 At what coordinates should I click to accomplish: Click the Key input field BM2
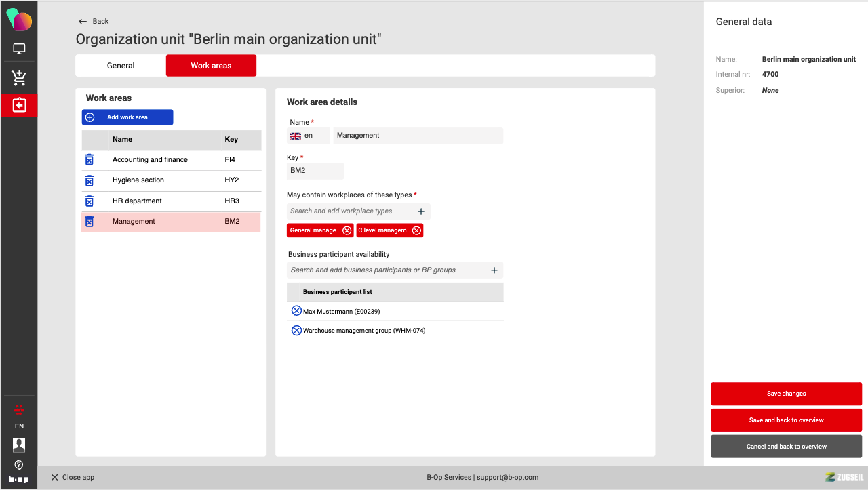pyautogui.click(x=315, y=171)
